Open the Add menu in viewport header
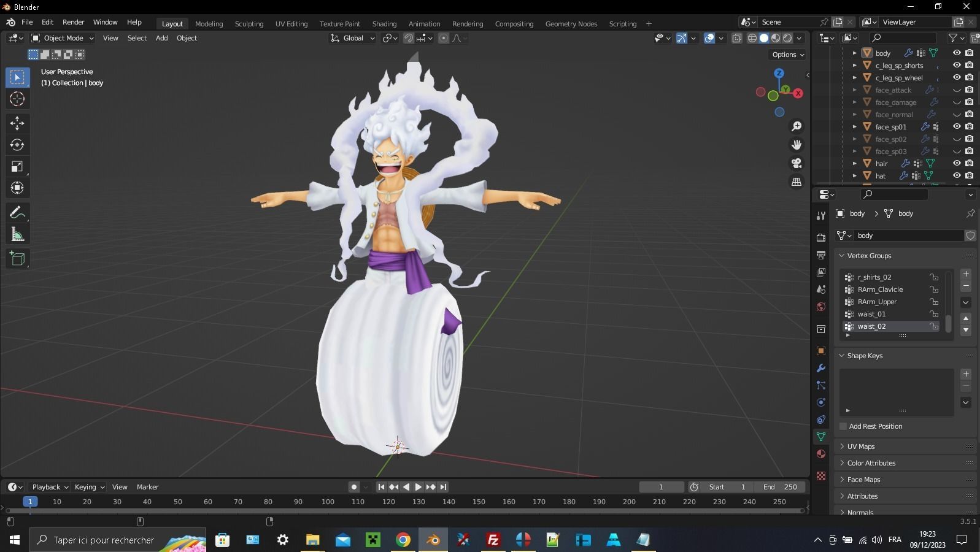 tap(161, 38)
